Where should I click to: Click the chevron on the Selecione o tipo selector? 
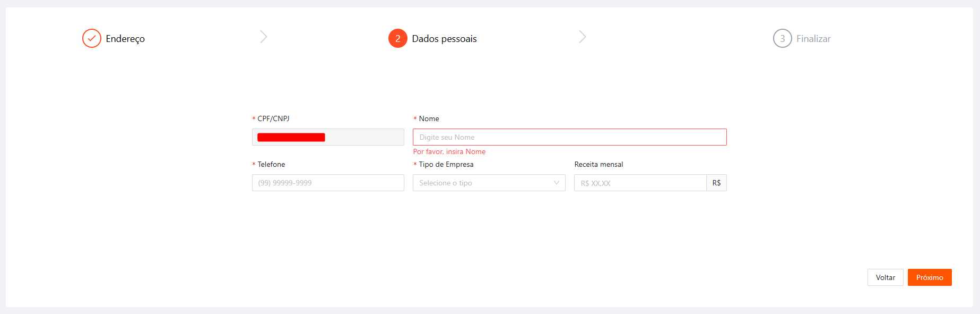556,183
